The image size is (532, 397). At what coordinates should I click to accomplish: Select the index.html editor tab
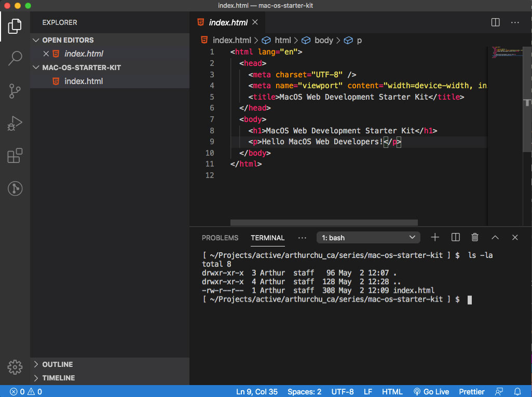227,22
